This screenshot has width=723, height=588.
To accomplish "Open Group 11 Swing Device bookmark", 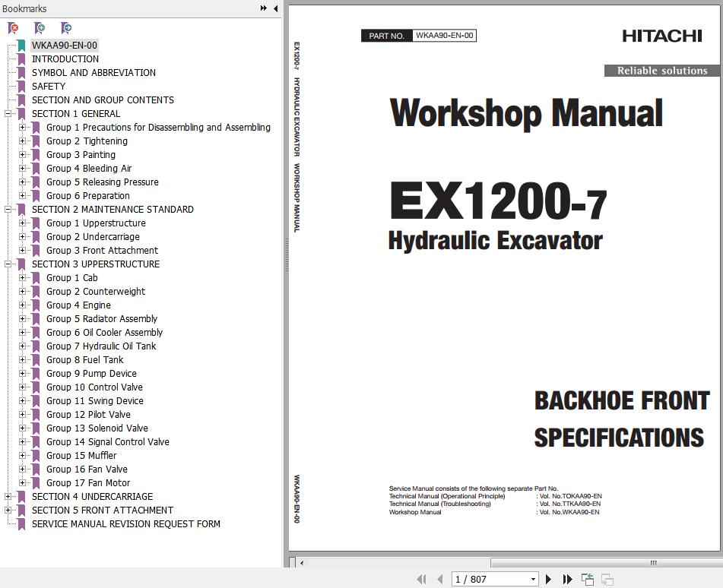I will 94,401.
